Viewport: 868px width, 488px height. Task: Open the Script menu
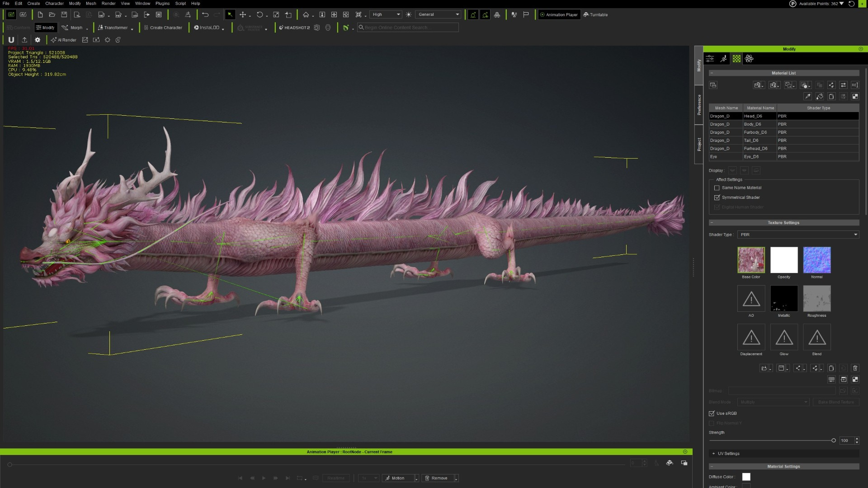(x=180, y=3)
